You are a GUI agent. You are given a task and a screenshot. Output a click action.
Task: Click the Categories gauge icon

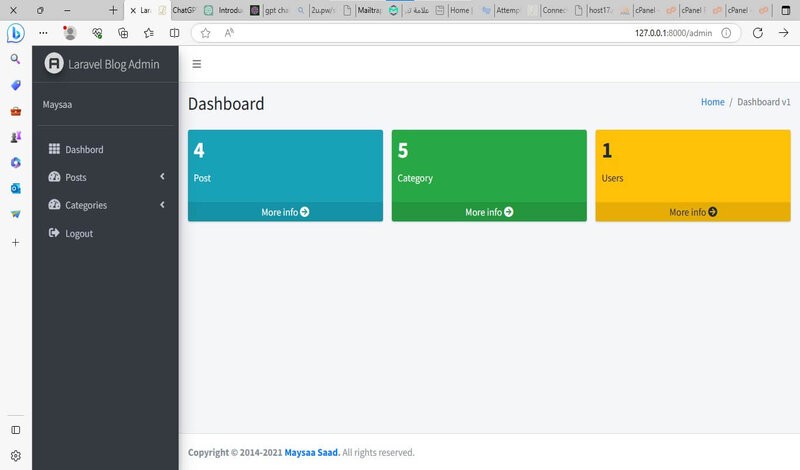coord(54,205)
